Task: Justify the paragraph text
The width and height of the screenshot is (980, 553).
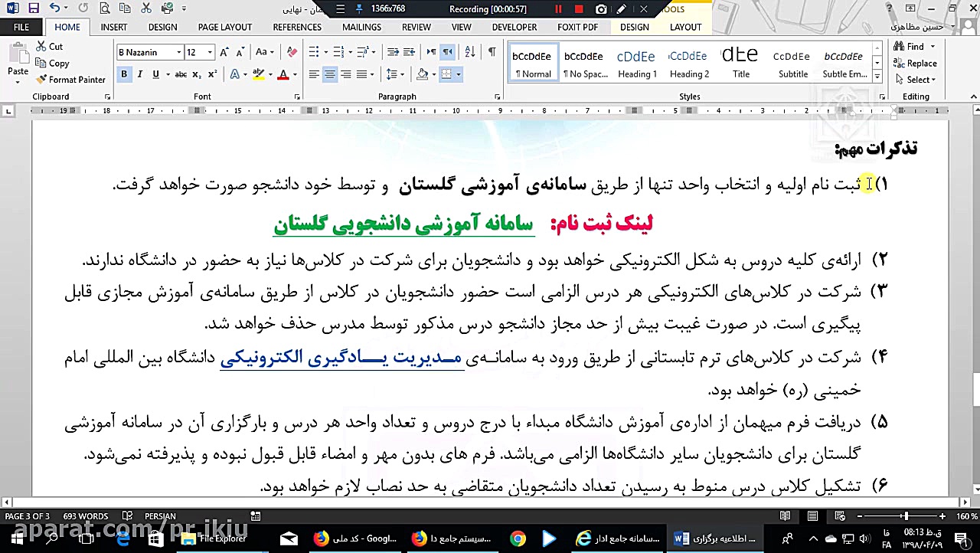Action: point(361,74)
